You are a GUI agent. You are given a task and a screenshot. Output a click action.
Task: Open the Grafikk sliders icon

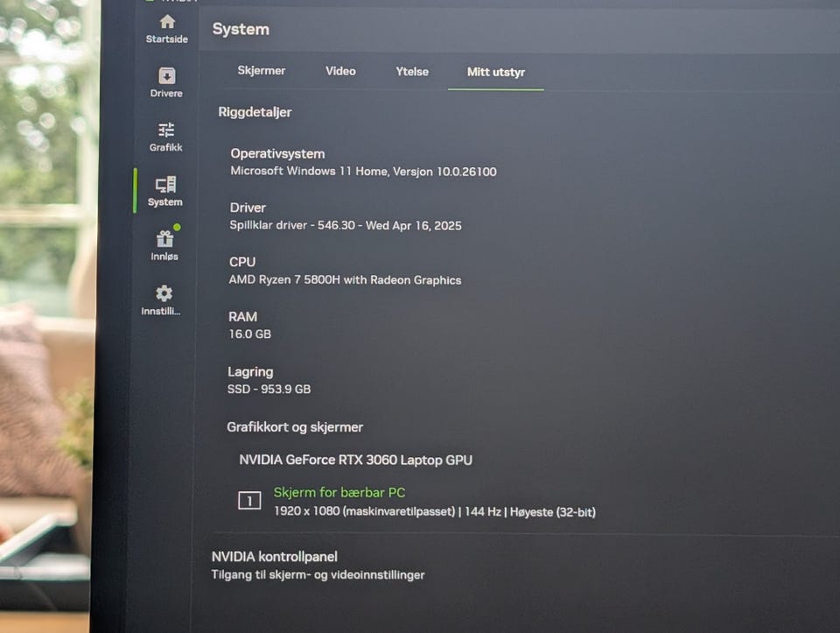[166, 130]
